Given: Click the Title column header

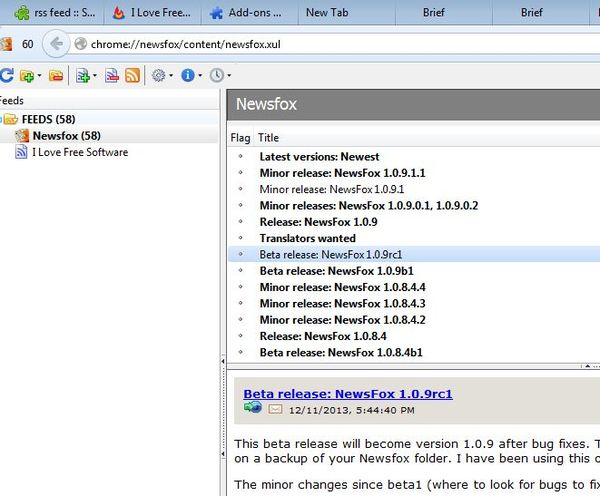Looking at the screenshot, I should [269, 137].
